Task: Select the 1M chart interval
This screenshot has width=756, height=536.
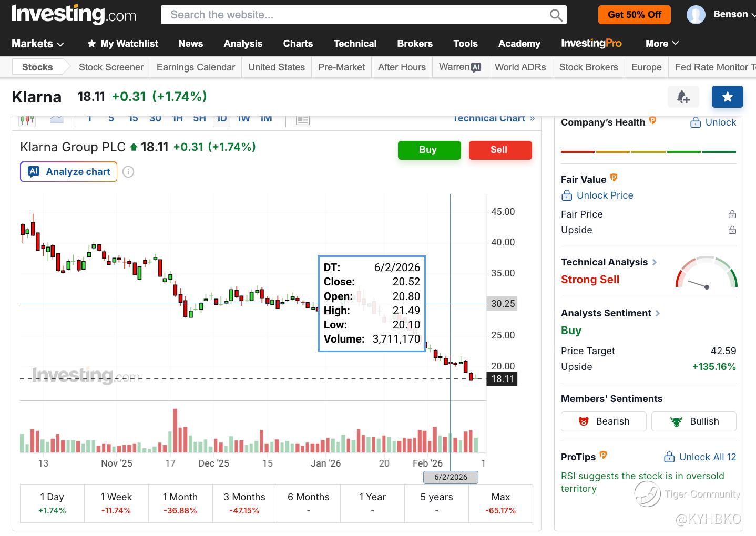Action: [266, 119]
